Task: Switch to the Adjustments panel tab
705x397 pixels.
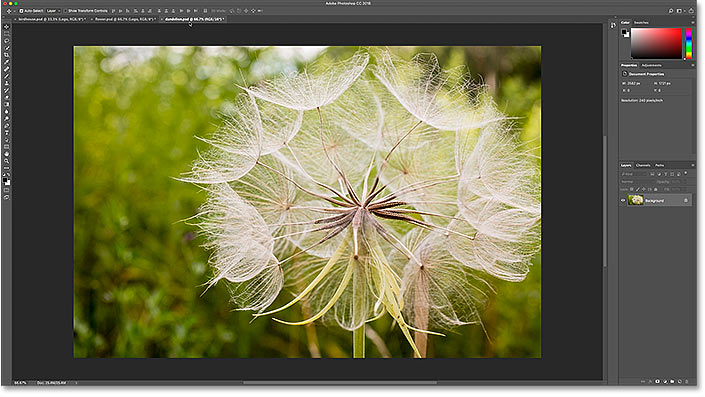Action: (651, 65)
